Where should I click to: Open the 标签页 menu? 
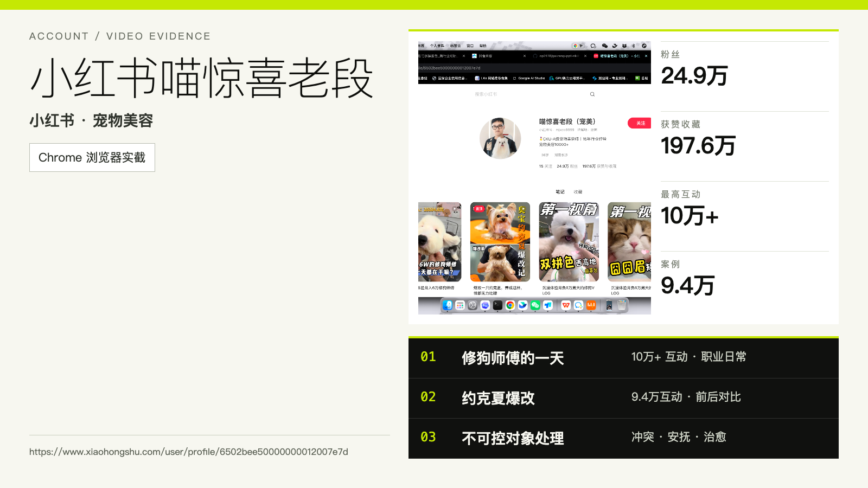[455, 46]
